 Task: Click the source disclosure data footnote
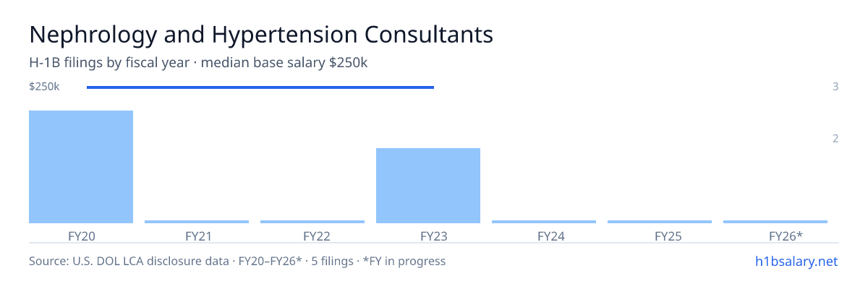[237, 261]
